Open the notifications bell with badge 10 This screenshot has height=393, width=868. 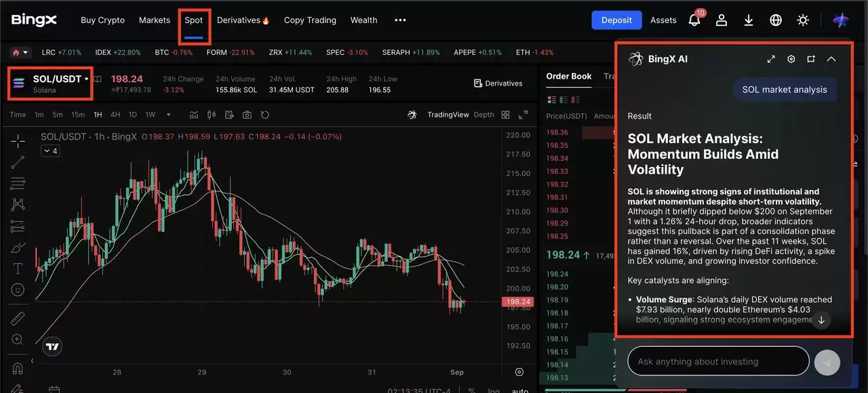pyautogui.click(x=694, y=20)
